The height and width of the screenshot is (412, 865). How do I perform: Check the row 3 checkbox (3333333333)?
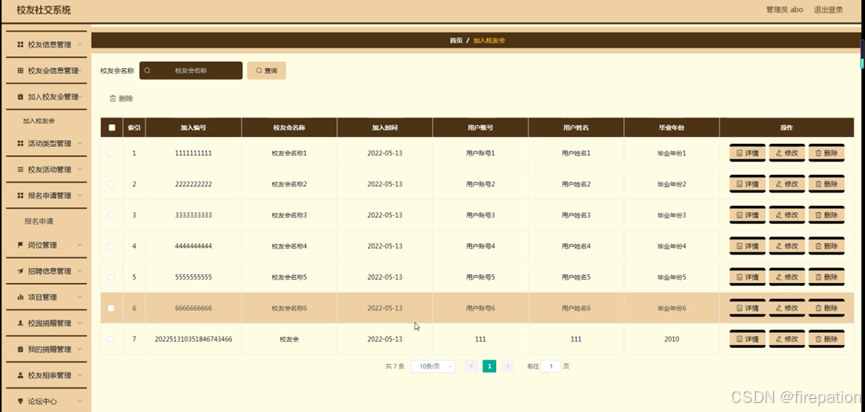click(x=111, y=215)
